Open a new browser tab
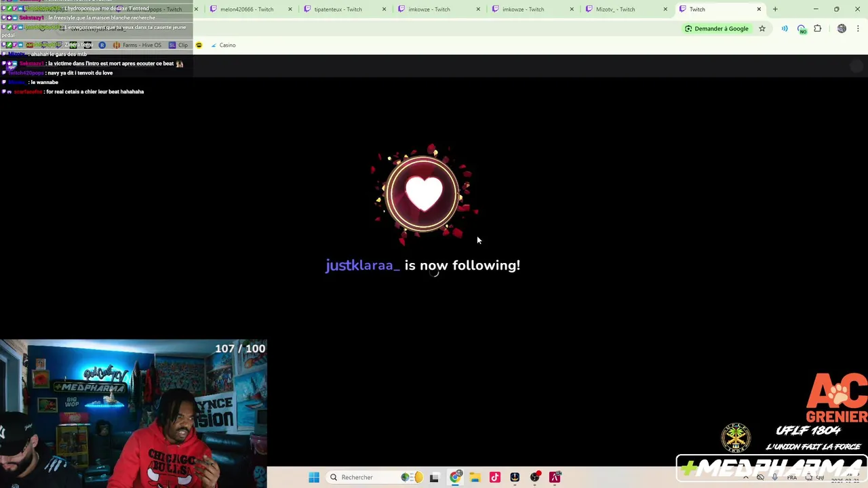The width and height of the screenshot is (868, 488). 775,9
